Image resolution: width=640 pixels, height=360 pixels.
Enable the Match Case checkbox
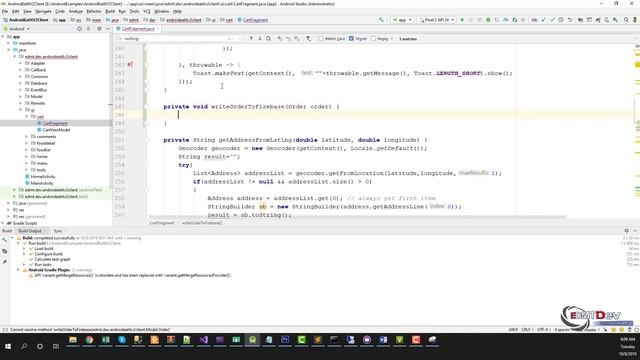321,38
